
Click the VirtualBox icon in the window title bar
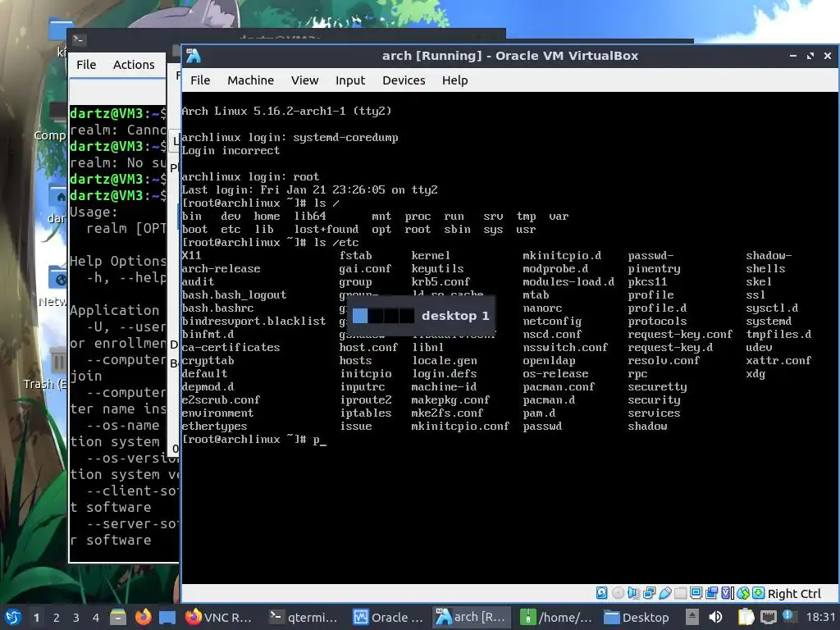tap(194, 56)
